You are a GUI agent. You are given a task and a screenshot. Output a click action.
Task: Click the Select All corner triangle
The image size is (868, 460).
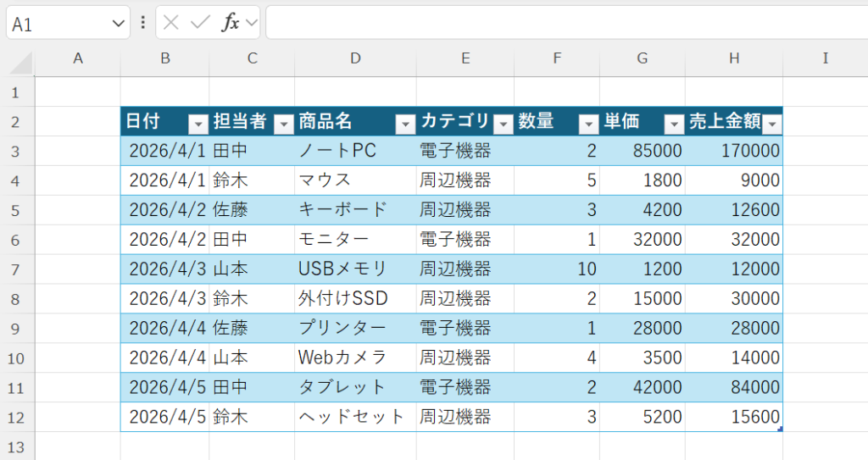tap(21, 61)
